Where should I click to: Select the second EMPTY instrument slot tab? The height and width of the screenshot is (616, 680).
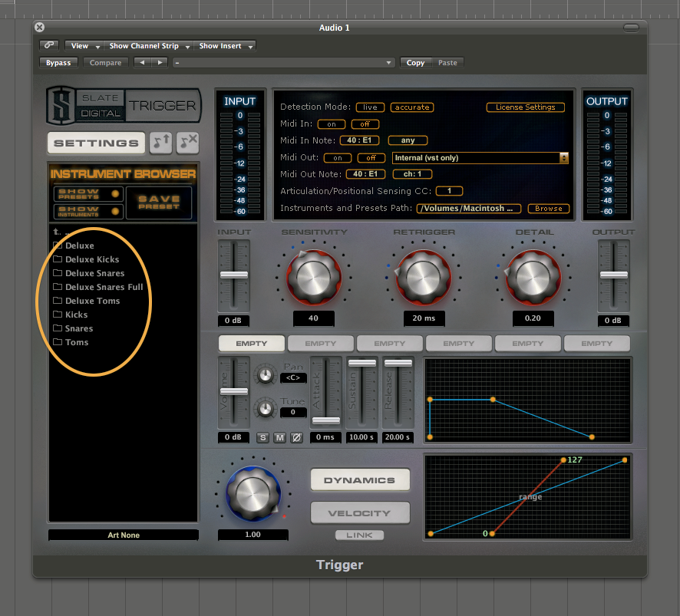click(x=321, y=344)
